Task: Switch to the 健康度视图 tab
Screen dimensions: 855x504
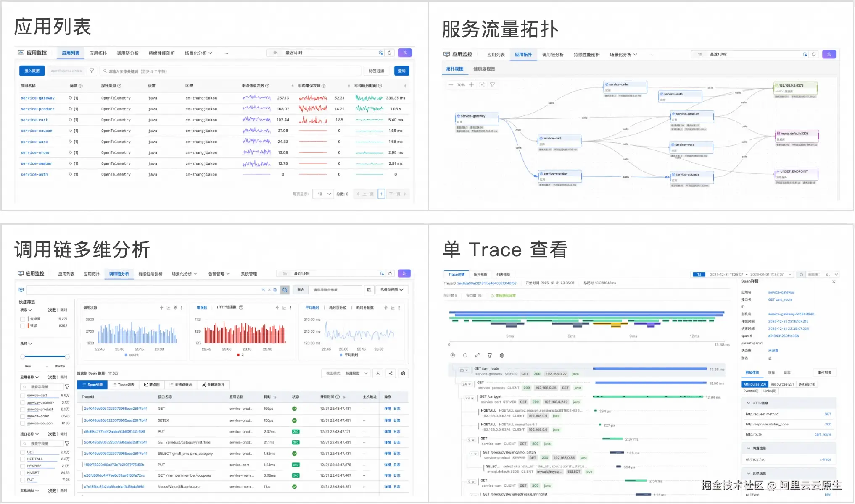Action: (x=484, y=69)
